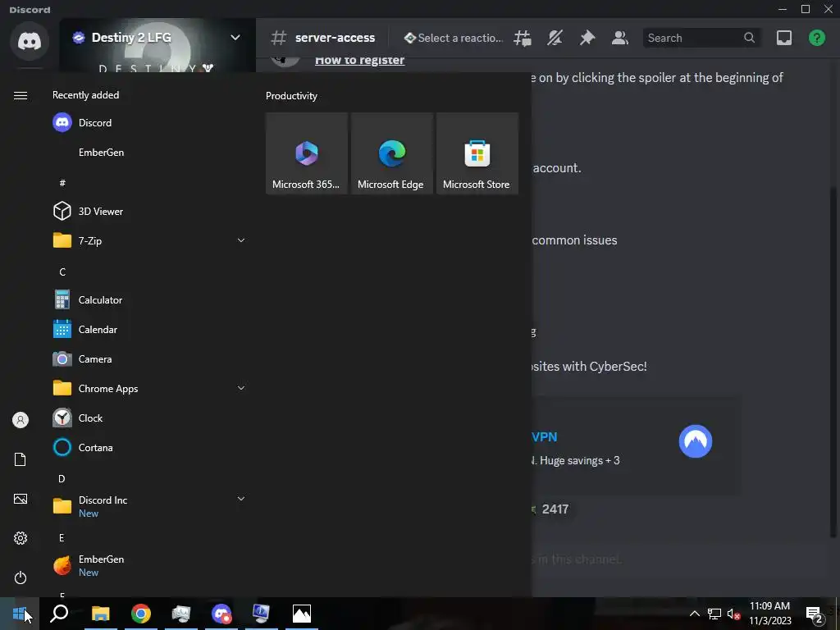Click the C letter group header
The width and height of the screenshot is (840, 630).
coord(62,272)
